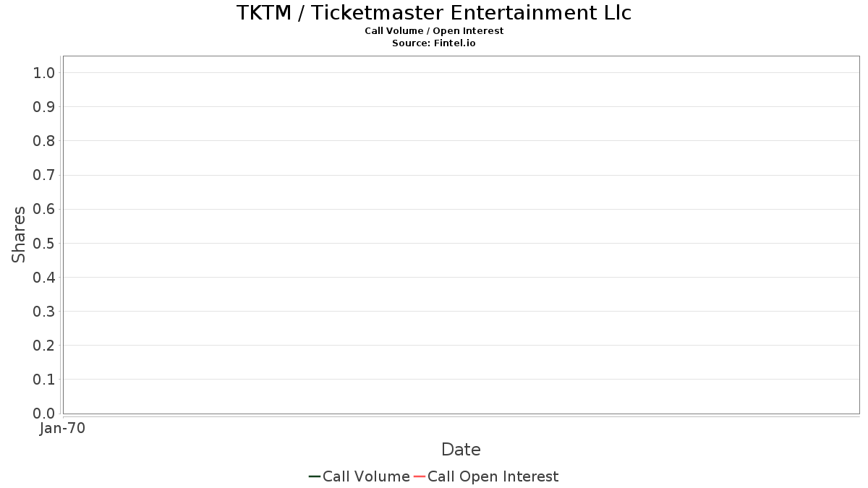Click the 0.5 y-axis tick label

(44, 243)
